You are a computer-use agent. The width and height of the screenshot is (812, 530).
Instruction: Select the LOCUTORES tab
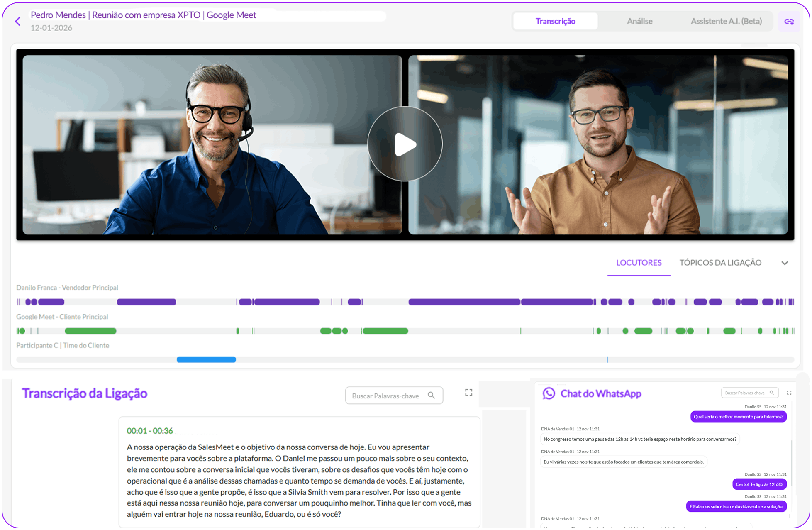tap(639, 263)
